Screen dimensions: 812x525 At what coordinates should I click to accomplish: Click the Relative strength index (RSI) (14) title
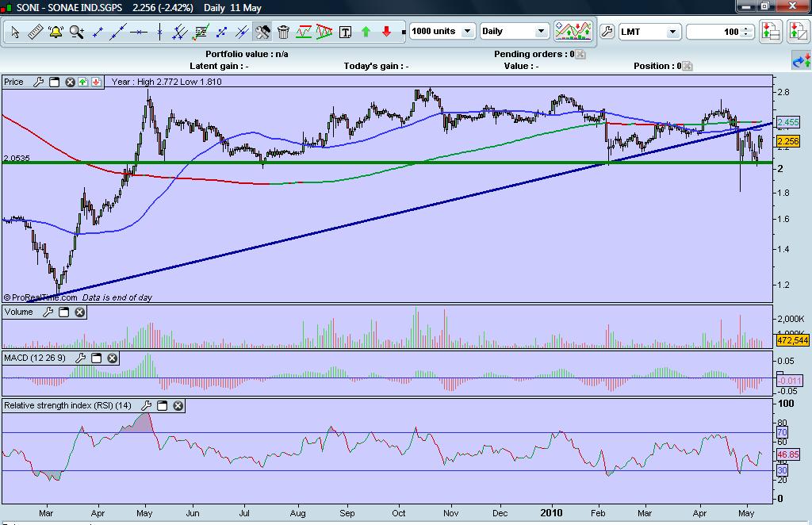[x=68, y=405]
